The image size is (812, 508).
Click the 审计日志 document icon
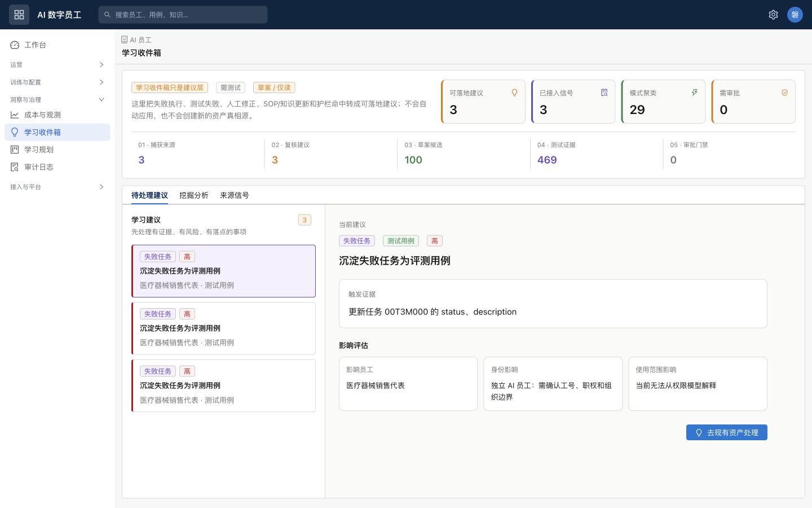15,167
